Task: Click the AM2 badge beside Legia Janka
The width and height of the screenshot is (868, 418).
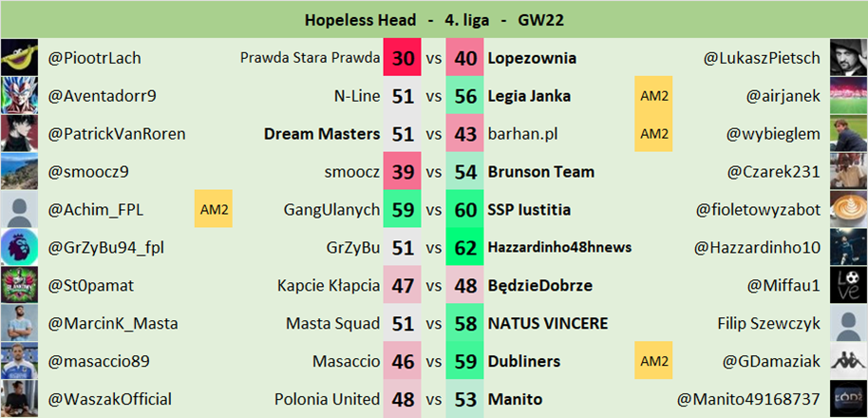Action: 654,96
